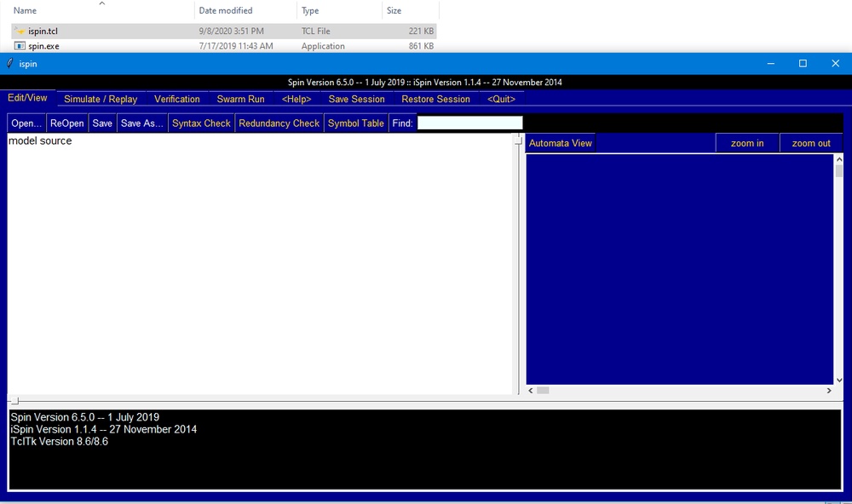Click the Open... button
852x504 pixels.
26,123
